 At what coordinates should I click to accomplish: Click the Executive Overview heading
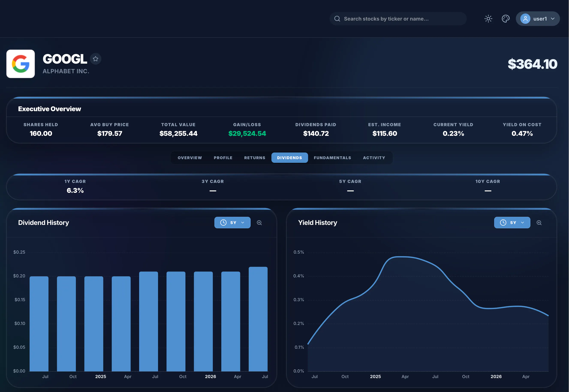click(x=49, y=109)
